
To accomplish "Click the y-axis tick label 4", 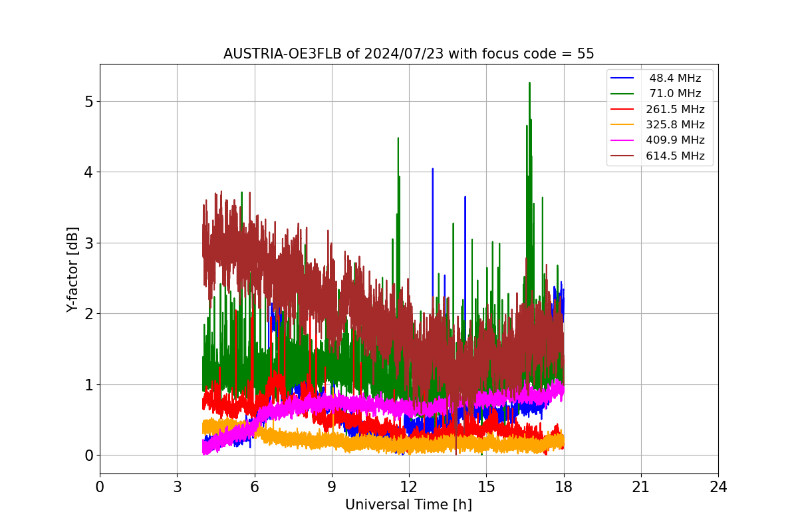I will (88, 172).
